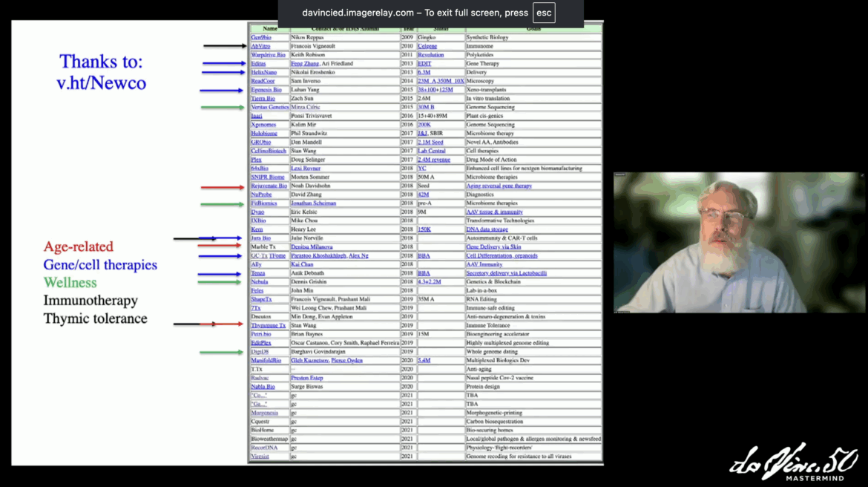Visit the NuProbe link

click(261, 195)
